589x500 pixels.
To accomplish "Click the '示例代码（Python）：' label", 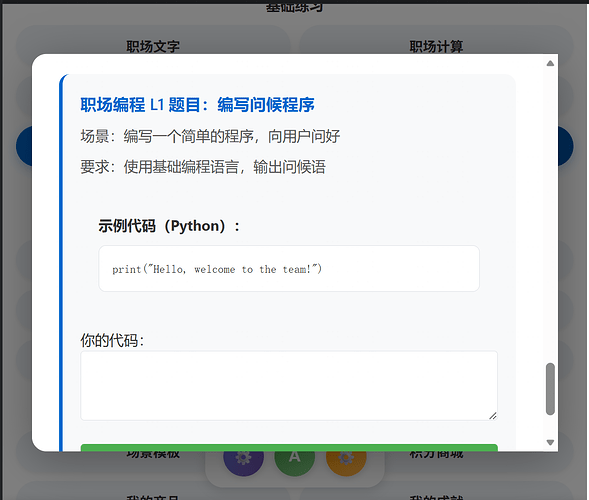I will pyautogui.click(x=169, y=226).
